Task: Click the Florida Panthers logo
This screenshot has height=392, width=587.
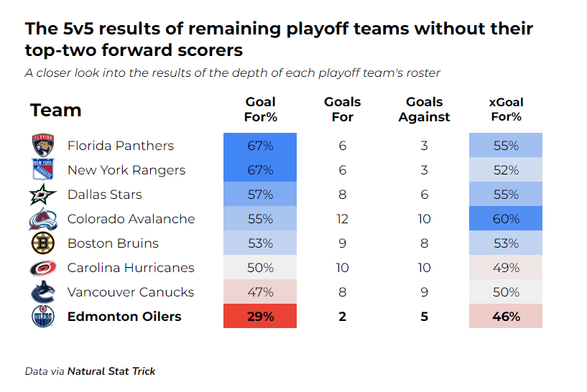Action: click(x=42, y=146)
